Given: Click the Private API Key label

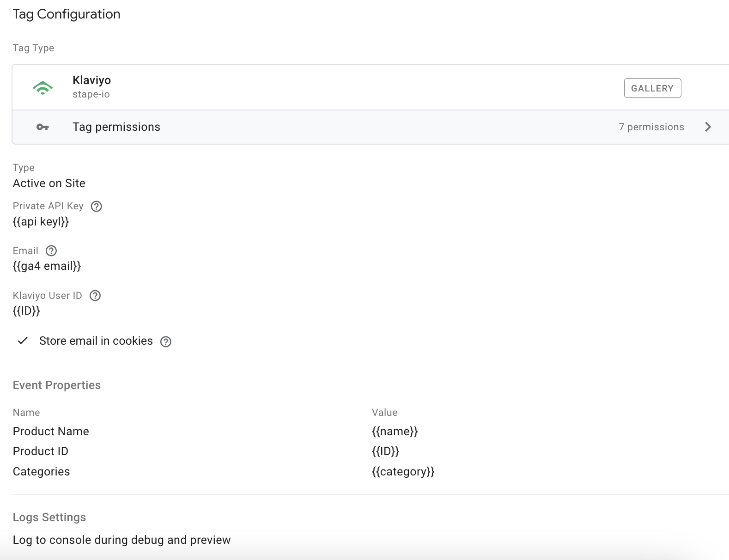Looking at the screenshot, I should 48,206.
